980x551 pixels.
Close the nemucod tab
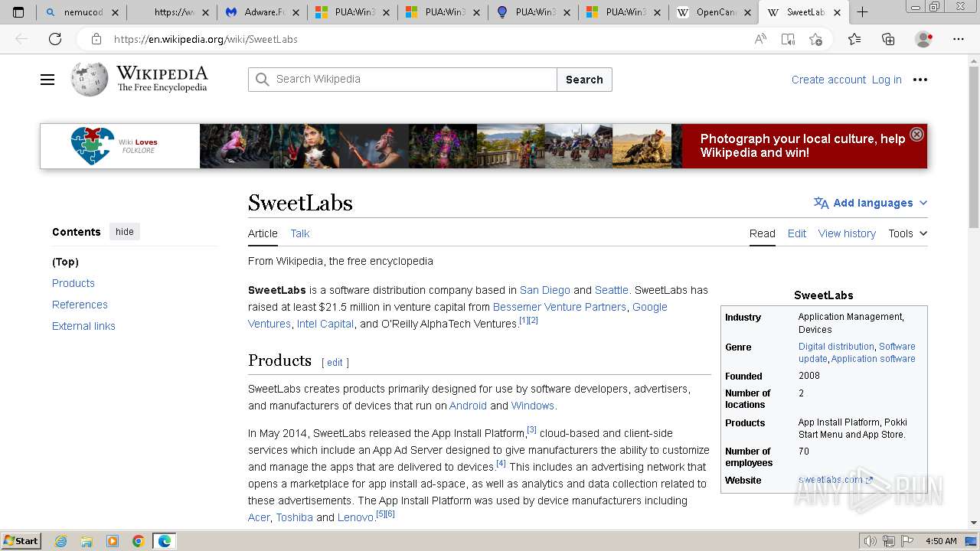[x=115, y=12]
